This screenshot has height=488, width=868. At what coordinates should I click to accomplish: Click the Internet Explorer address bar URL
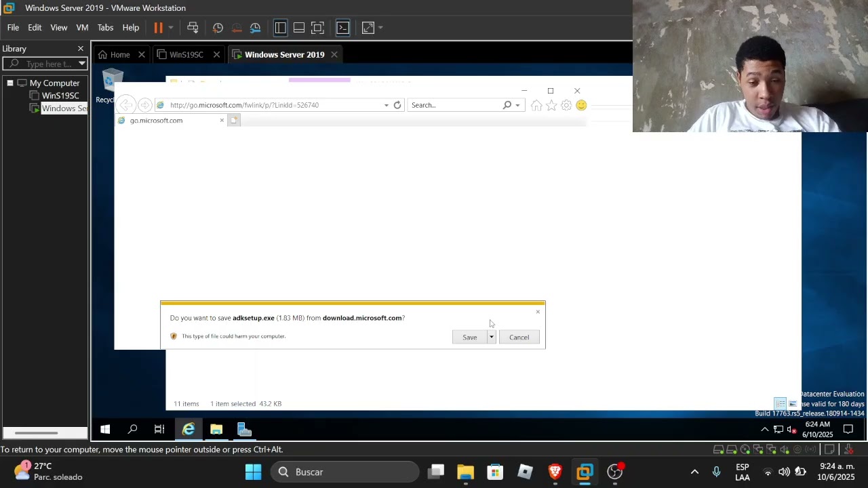pyautogui.click(x=244, y=105)
